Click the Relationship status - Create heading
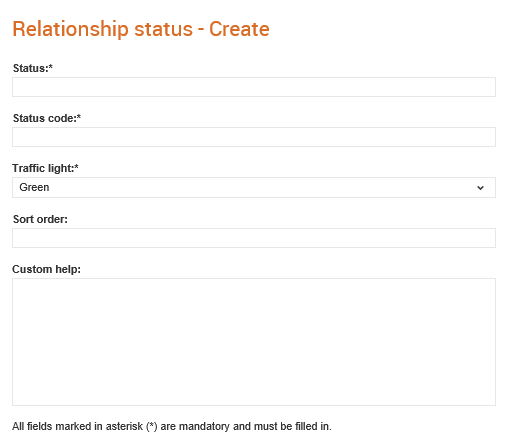 [x=141, y=29]
